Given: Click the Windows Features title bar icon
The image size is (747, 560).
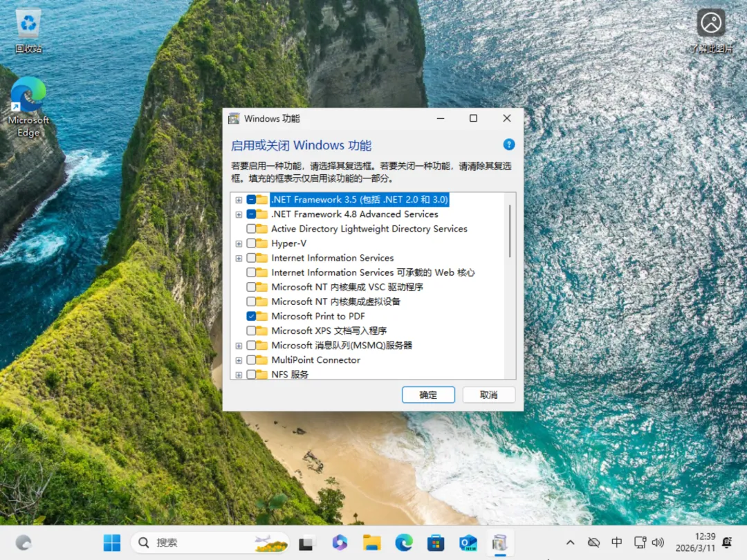Looking at the screenshot, I should 234,119.
